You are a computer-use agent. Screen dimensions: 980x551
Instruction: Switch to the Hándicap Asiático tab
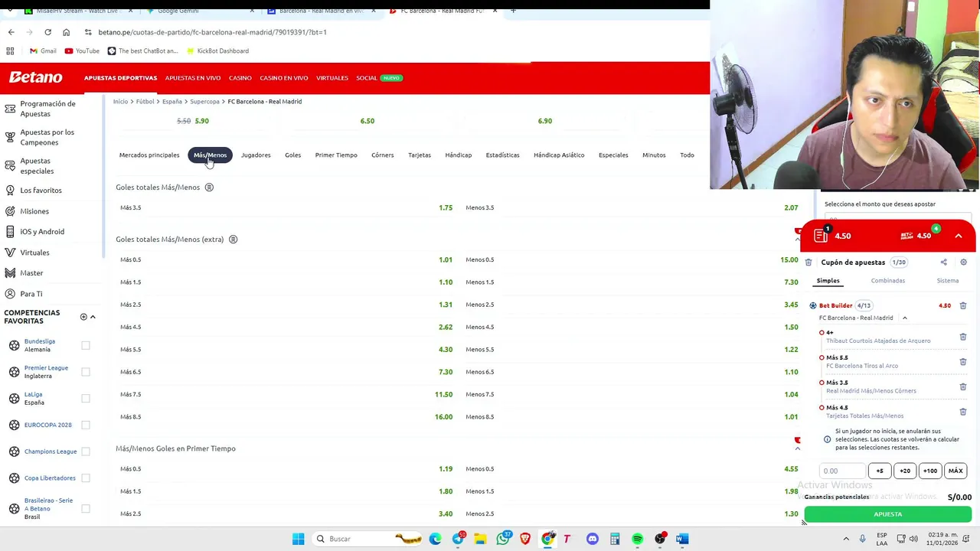pos(559,155)
